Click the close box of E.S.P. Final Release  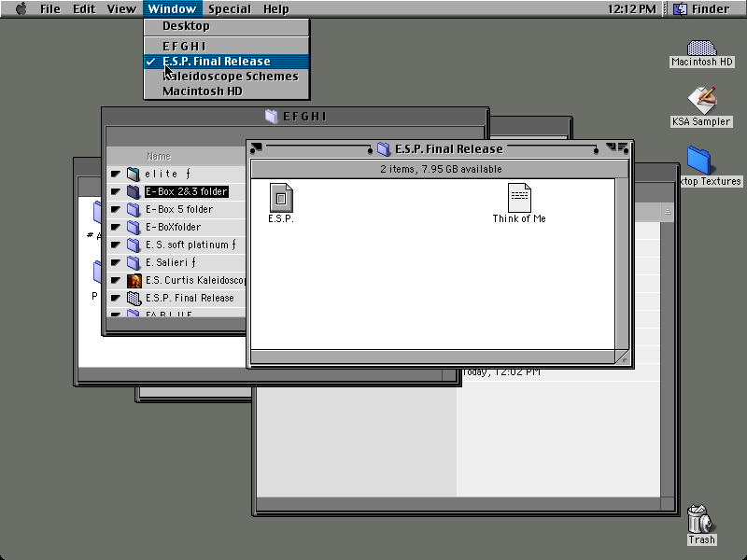[256, 148]
